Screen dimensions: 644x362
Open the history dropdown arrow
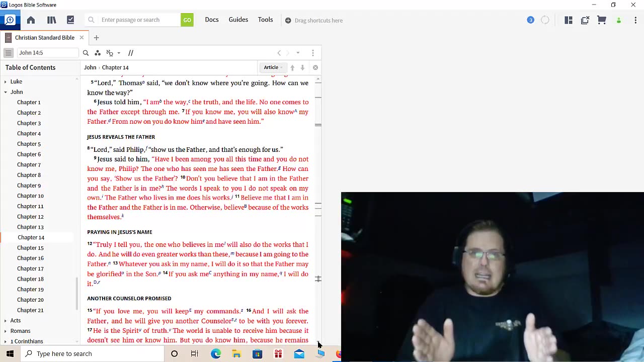pyautogui.click(x=298, y=53)
